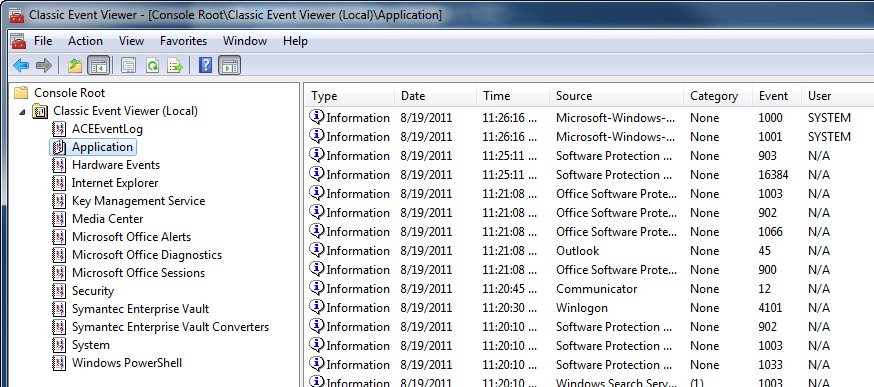
Task: Click Information icon in Outlook row
Action: [317, 250]
